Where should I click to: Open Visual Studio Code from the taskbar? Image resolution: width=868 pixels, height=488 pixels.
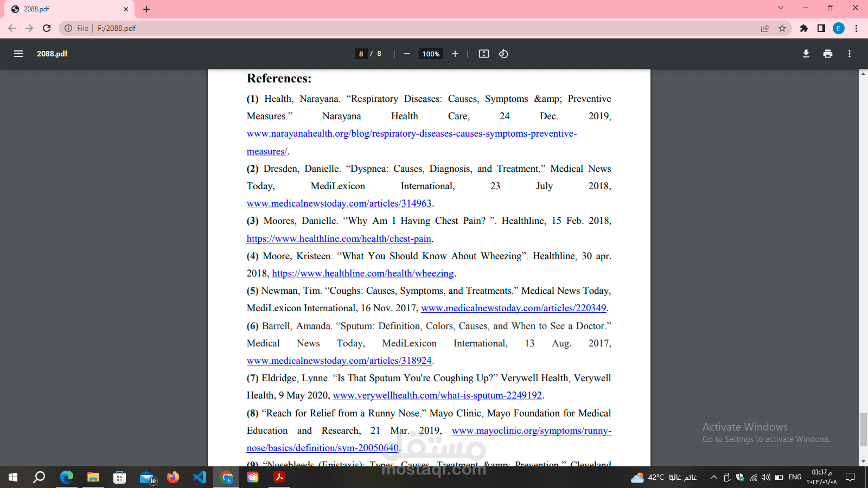pyautogui.click(x=200, y=477)
